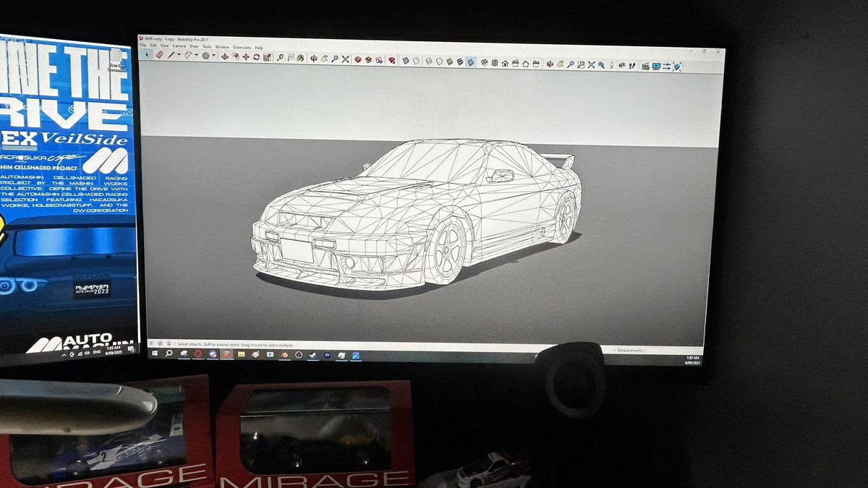Viewport: 868px width, 488px height.
Task: Set camera to Right view
Action: pyautogui.click(x=516, y=64)
